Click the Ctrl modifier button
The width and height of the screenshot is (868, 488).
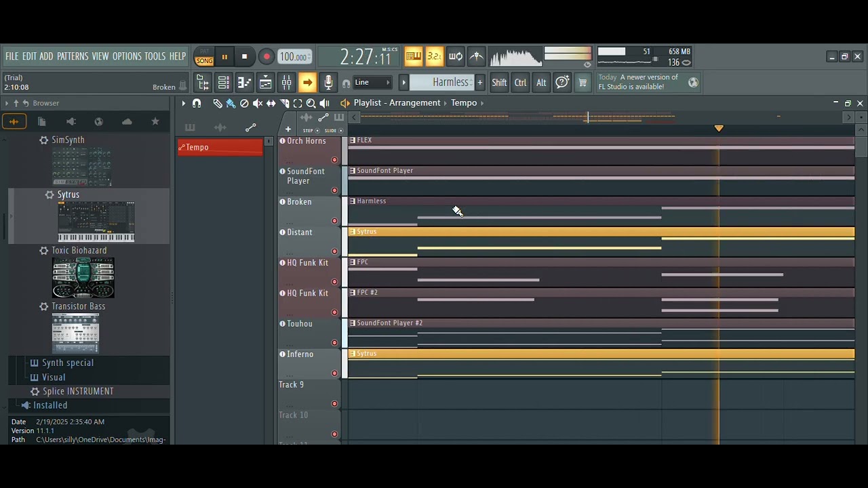[521, 83]
